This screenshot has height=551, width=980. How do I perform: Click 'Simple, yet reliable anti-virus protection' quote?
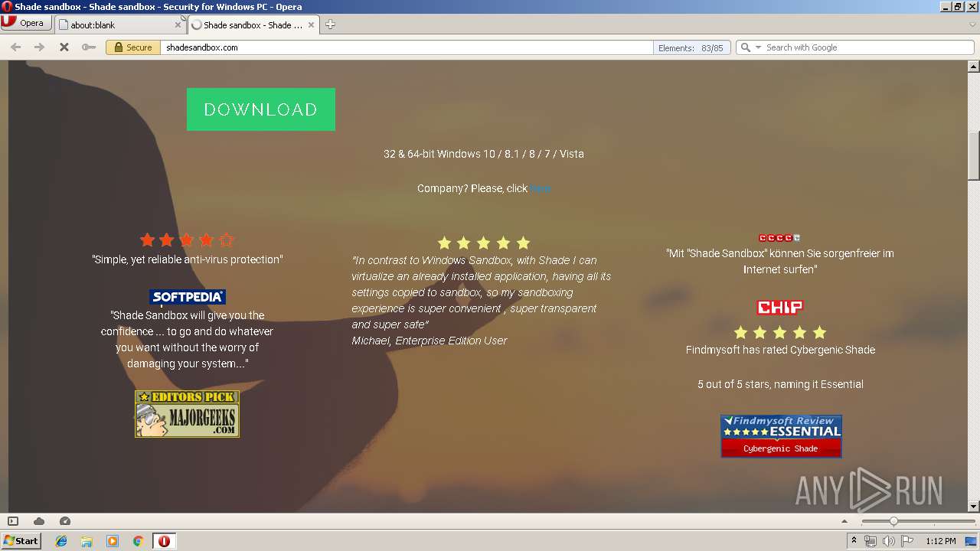[188, 259]
